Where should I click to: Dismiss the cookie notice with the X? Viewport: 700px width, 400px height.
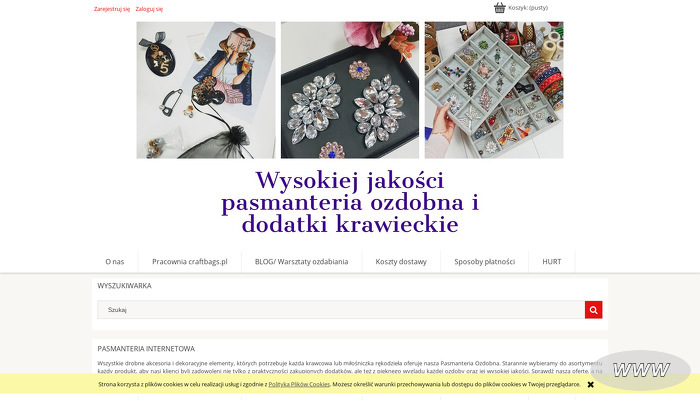coord(591,384)
